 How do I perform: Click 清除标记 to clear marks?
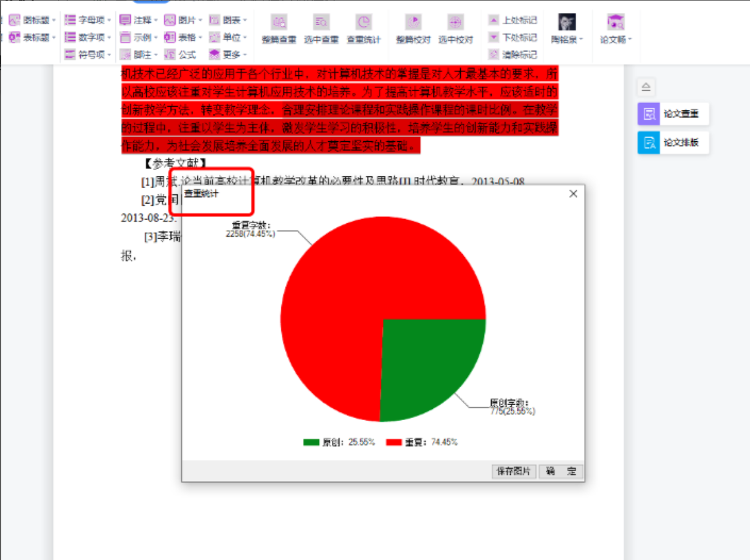tap(513, 55)
